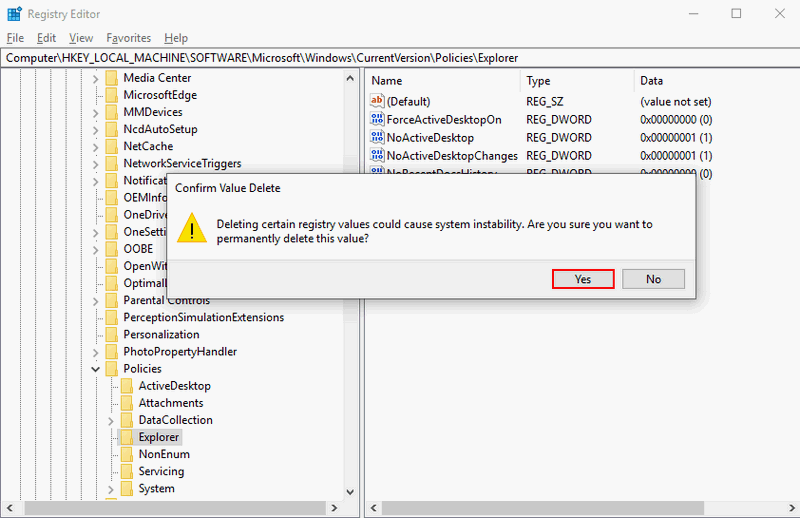Screen dimensions: 800x518
Task: Click values pane scroll right arrow
Action: click(792, 508)
